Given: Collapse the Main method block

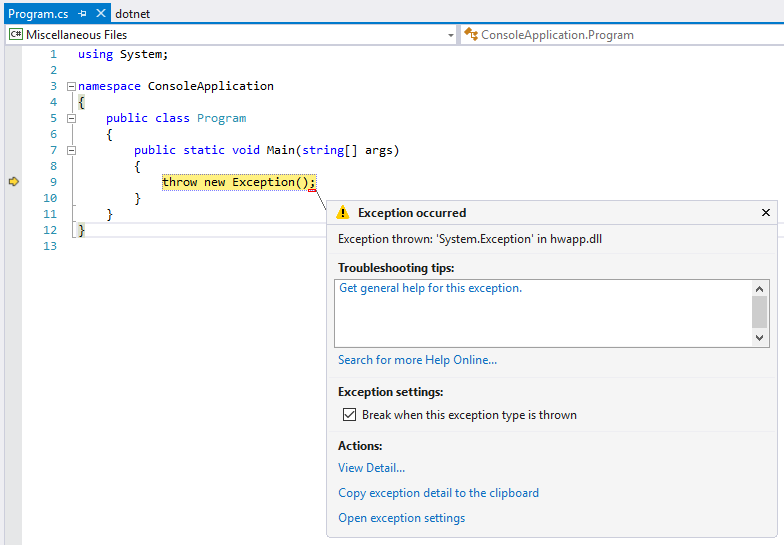Looking at the screenshot, I should tap(72, 150).
